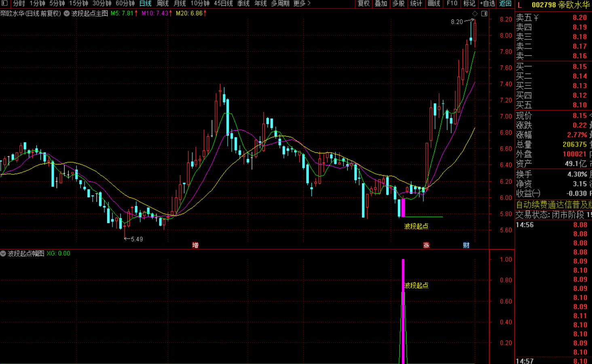The width and height of the screenshot is (592, 364).
Task: Click the 资产 value 49.1亿
Action: point(576,164)
